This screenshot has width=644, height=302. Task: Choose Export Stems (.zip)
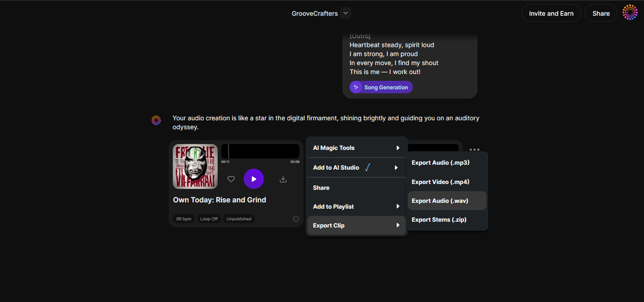447,219
